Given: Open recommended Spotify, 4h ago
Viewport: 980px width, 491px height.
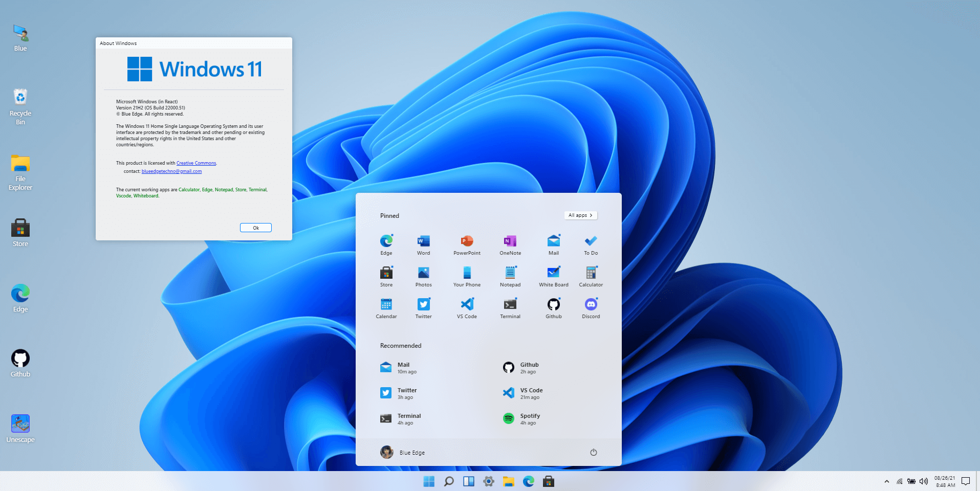Looking at the screenshot, I should (x=522, y=419).
